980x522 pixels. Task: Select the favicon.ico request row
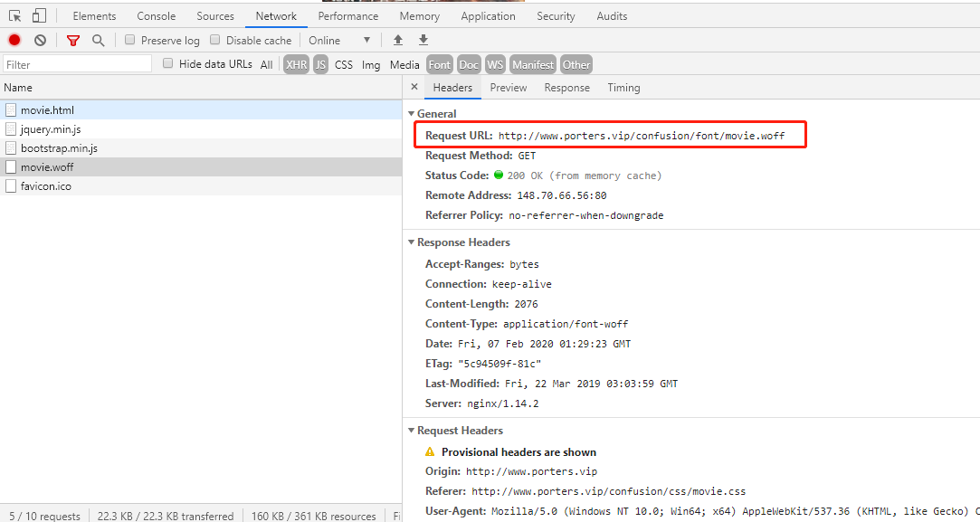coord(201,185)
